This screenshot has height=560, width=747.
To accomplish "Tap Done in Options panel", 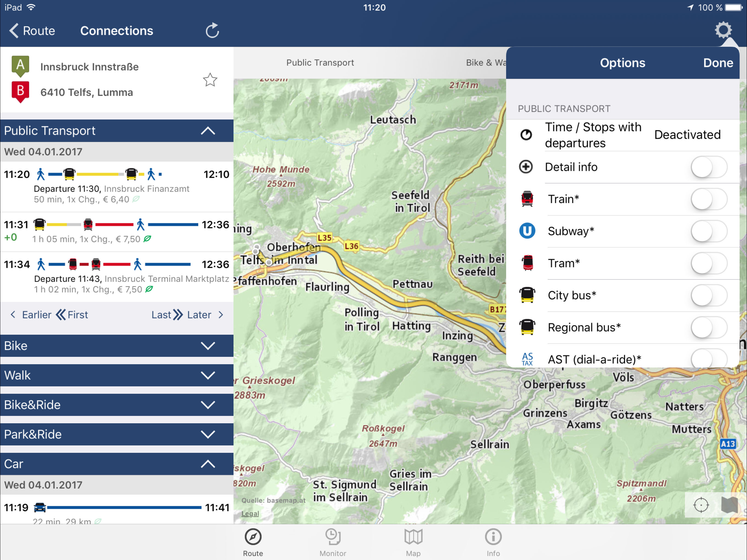I will click(718, 63).
